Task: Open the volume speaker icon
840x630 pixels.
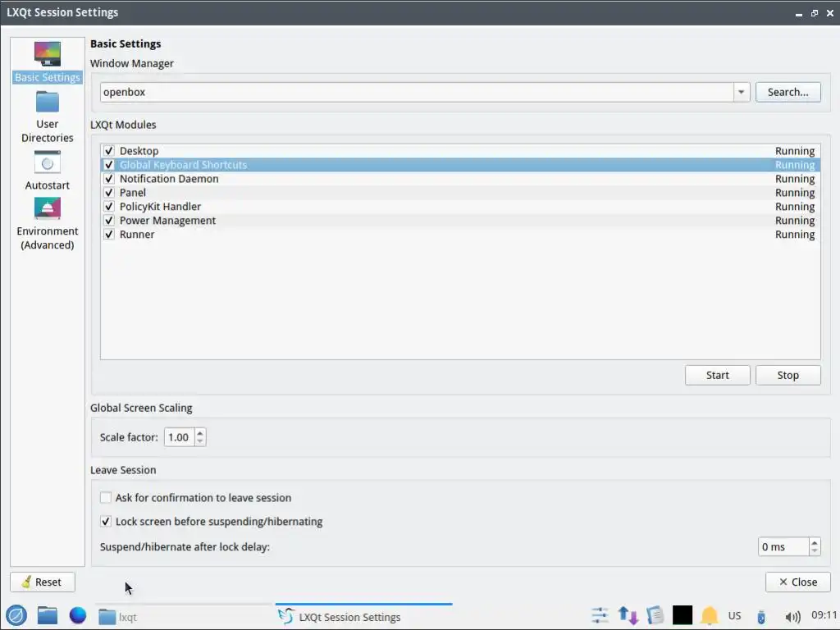Action: click(792, 617)
